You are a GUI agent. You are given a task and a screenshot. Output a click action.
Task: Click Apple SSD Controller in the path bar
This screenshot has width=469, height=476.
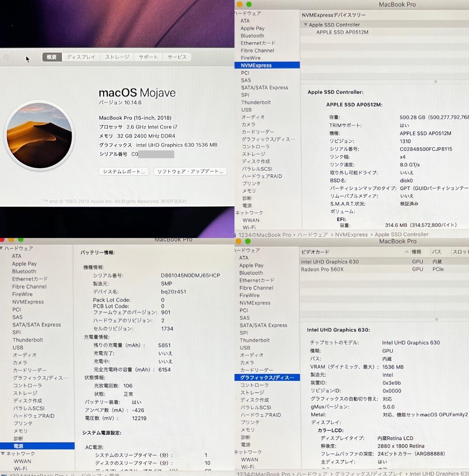(401, 234)
